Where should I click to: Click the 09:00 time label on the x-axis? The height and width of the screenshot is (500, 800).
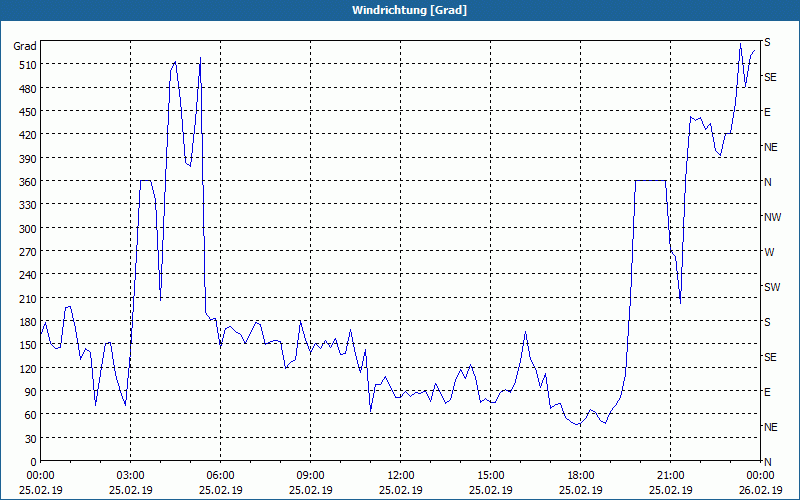[x=311, y=476]
